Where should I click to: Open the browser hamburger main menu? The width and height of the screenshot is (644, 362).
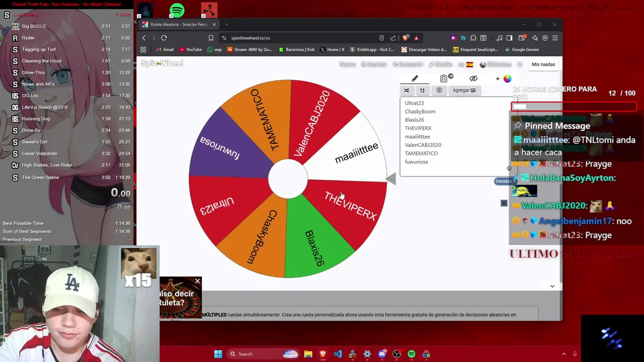[x=555, y=38]
